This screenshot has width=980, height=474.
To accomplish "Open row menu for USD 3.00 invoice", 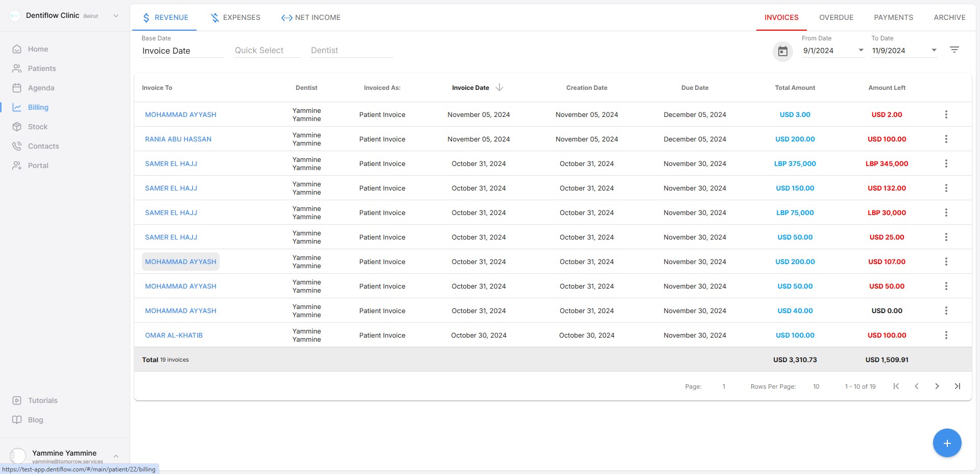I will [x=946, y=114].
